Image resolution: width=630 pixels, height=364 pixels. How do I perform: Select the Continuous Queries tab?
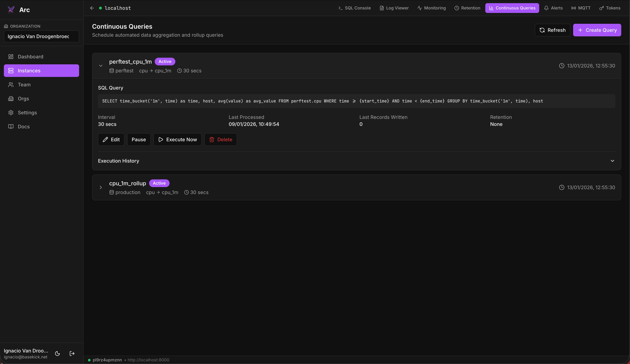[x=512, y=8]
